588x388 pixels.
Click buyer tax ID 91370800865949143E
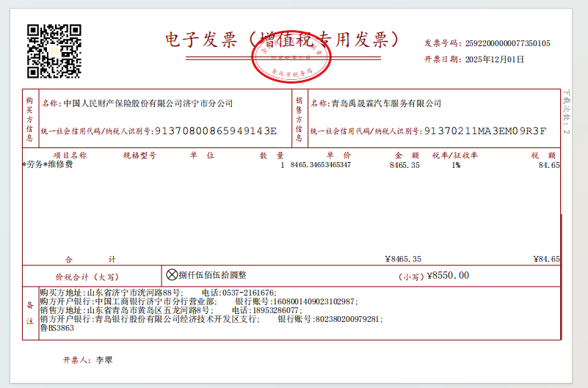point(214,131)
